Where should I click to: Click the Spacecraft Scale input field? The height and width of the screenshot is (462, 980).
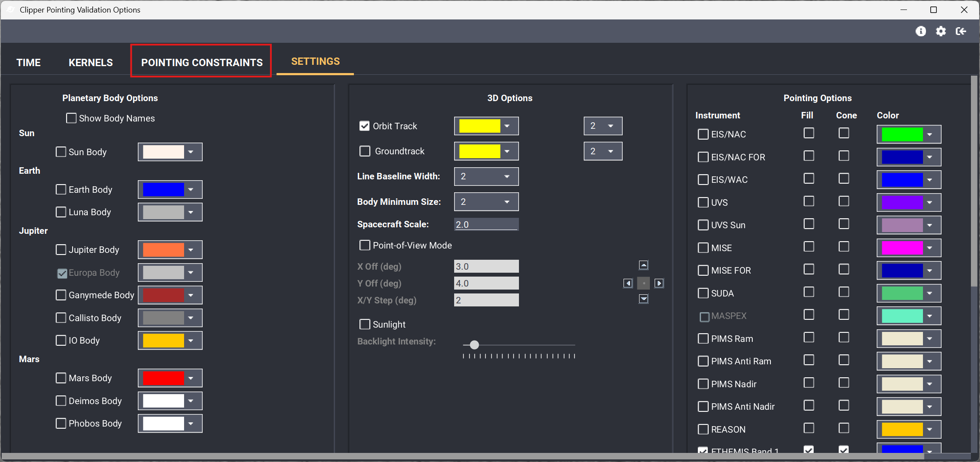(486, 224)
